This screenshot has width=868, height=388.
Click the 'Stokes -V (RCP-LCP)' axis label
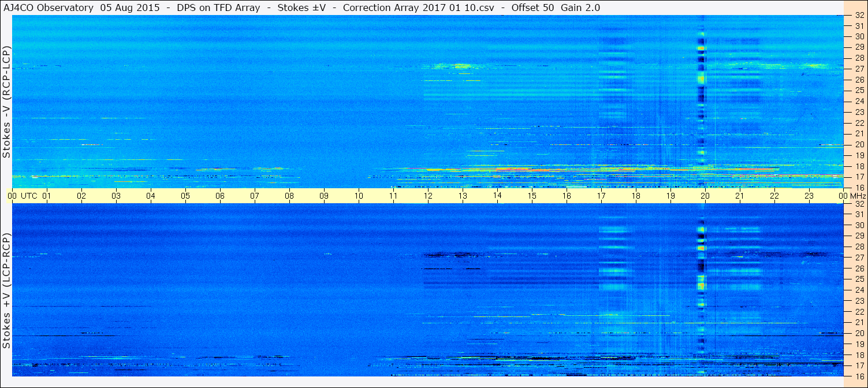pyautogui.click(x=6, y=103)
